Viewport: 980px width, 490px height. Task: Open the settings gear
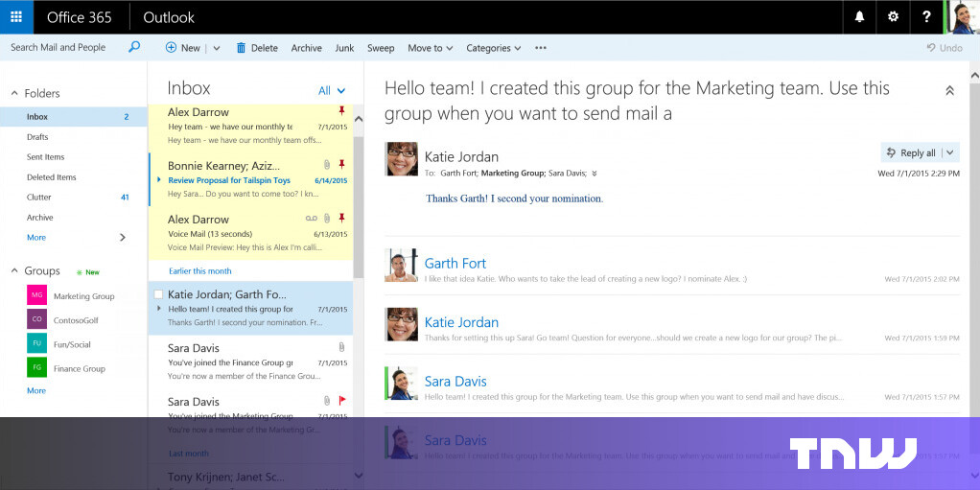click(893, 17)
